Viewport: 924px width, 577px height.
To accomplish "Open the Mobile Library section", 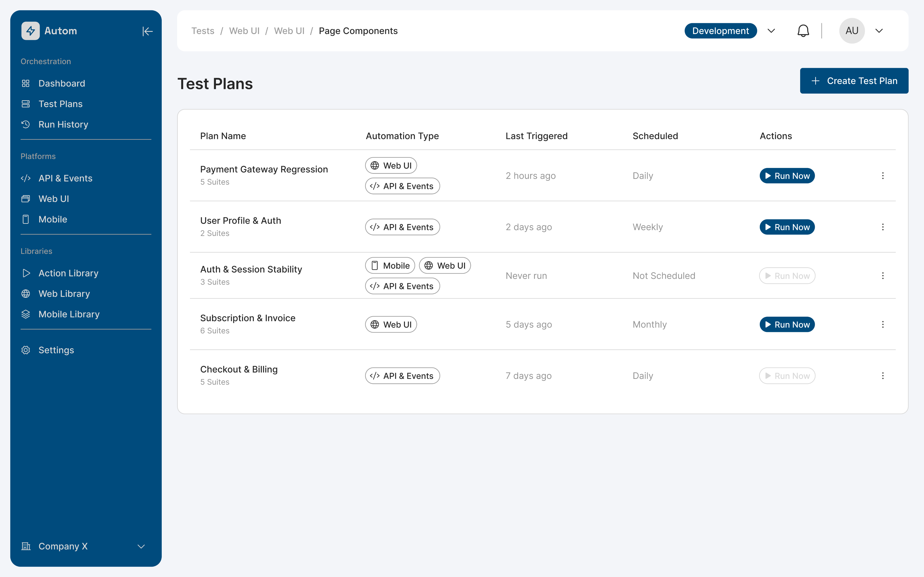I will point(69,314).
